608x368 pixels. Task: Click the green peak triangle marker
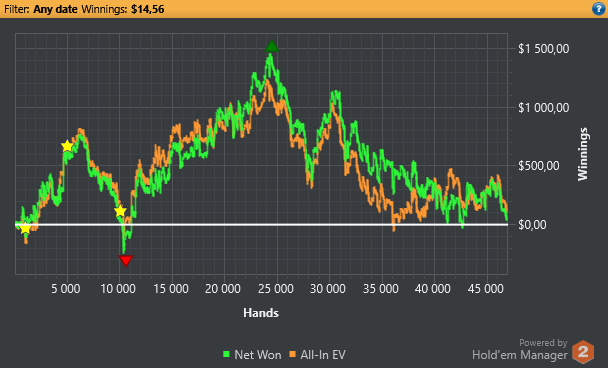point(272,46)
